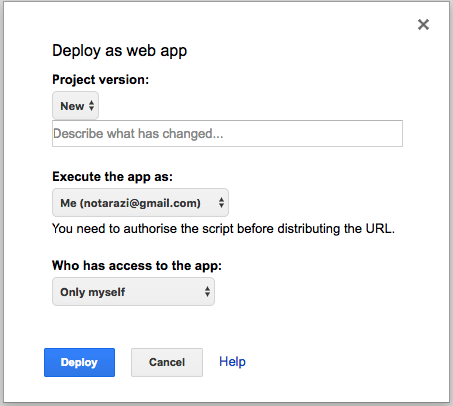Viewport: 453px width, 406px height.
Task: Click the right end of the description box
Action: (393, 133)
